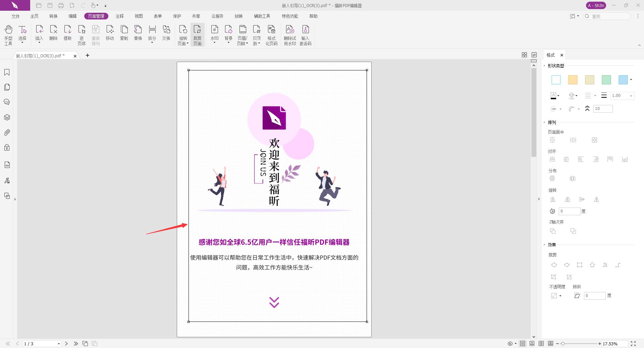Screen dimensions: 644x348
Task: Select the green shape style swatch
Action: 606,80
